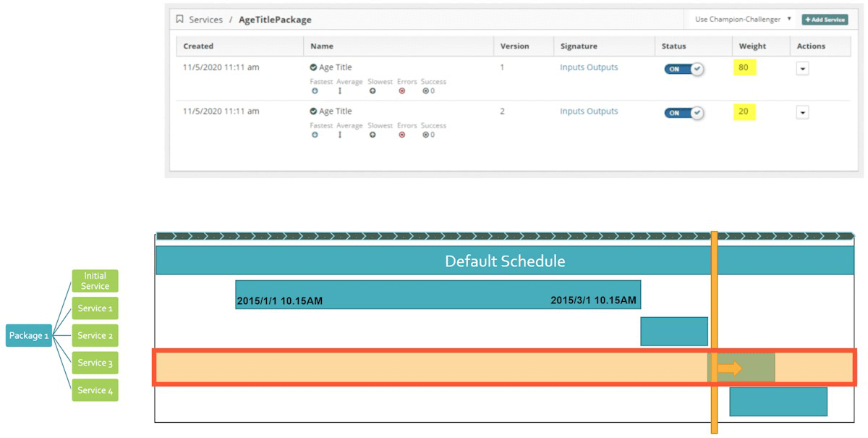The height and width of the screenshot is (438, 868).
Task: Open Actions dropdown for weight 20 service
Action: [802, 113]
